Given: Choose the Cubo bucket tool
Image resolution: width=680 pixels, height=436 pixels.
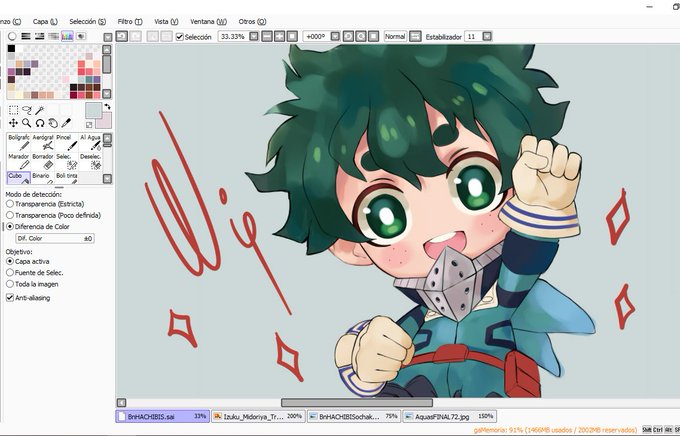Looking at the screenshot, I should pyautogui.click(x=19, y=177).
